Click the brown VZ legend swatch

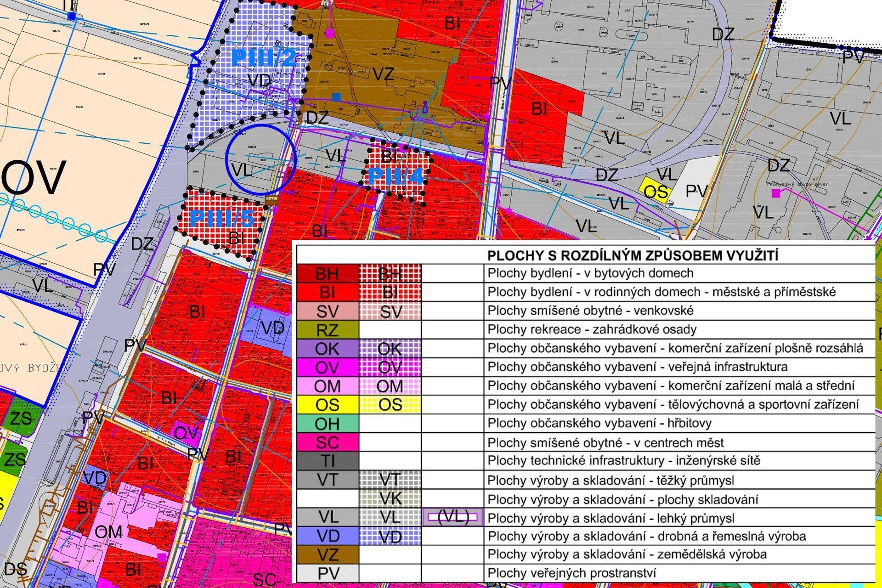[327, 554]
